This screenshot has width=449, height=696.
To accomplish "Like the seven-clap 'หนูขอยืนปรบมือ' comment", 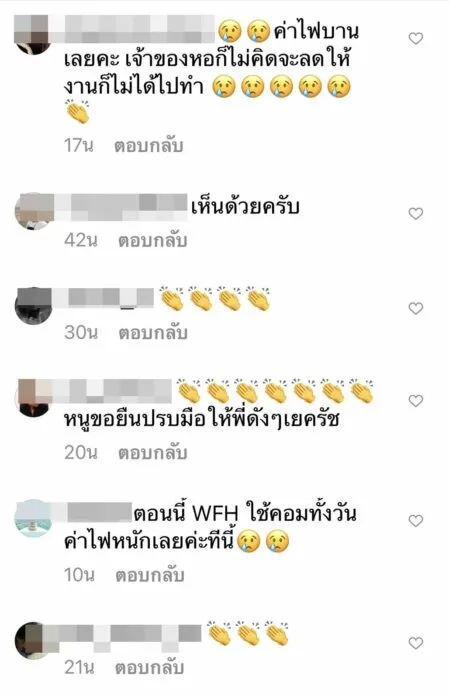I will coord(416,401).
